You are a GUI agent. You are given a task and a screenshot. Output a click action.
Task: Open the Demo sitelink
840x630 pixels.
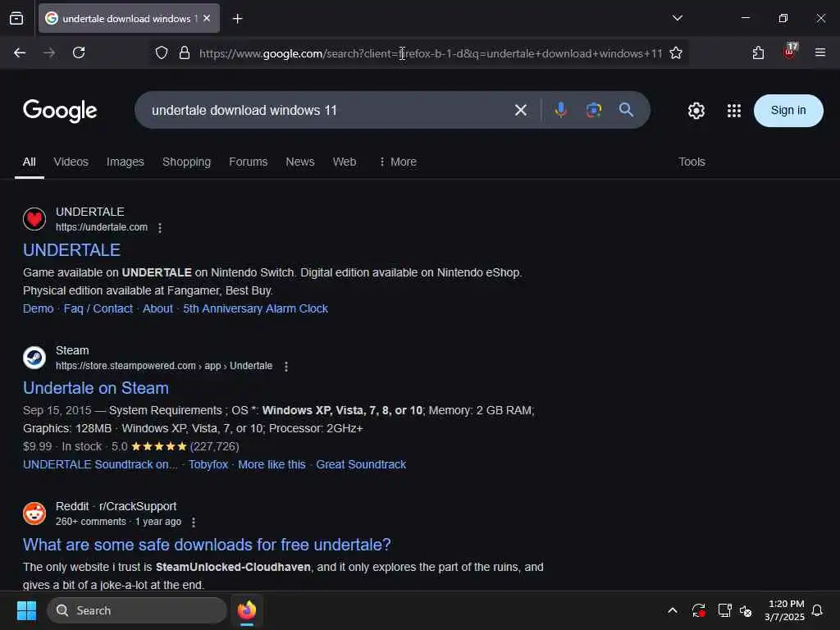[38, 308]
